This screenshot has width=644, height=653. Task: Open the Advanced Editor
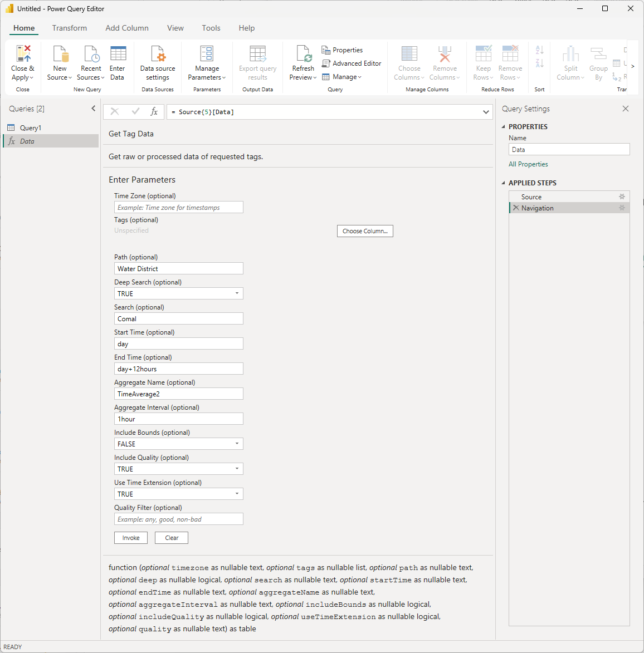(352, 63)
